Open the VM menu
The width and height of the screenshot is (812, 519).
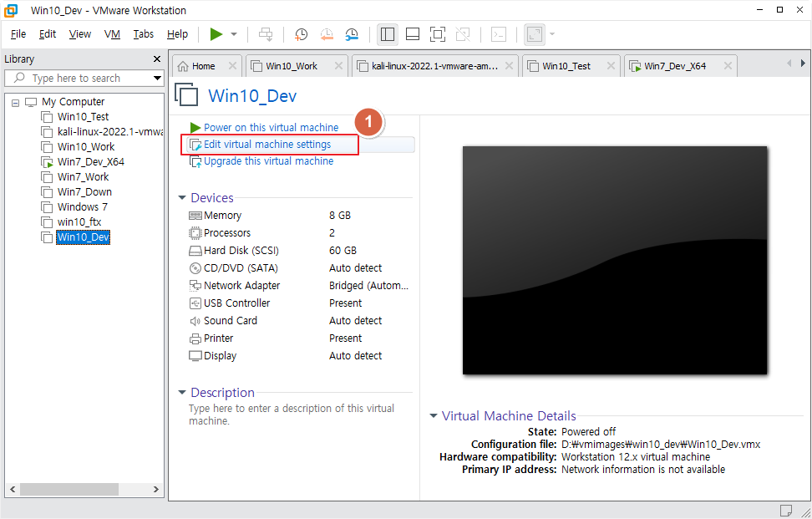[x=113, y=34]
